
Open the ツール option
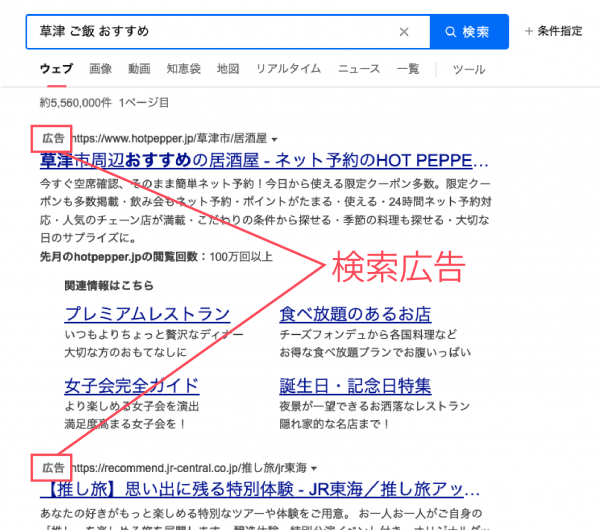pos(469,69)
